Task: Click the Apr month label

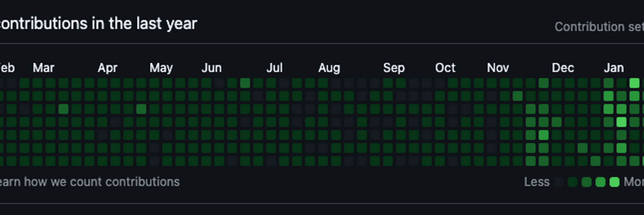Action: (108, 68)
